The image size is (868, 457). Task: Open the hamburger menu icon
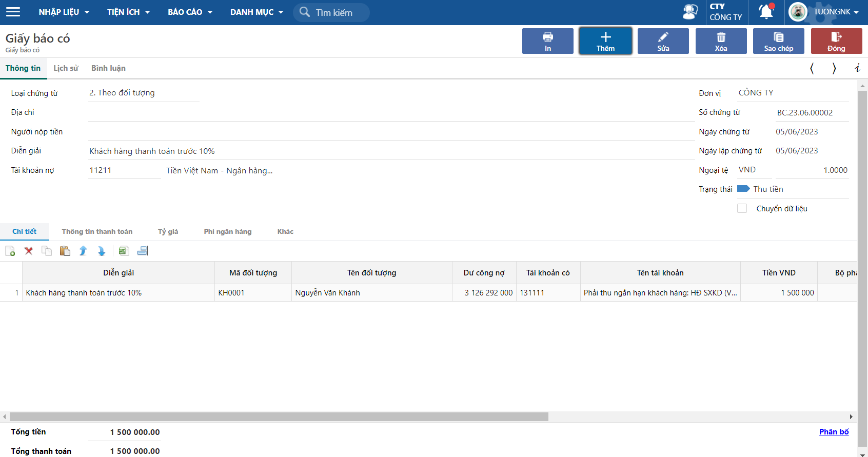(13, 12)
